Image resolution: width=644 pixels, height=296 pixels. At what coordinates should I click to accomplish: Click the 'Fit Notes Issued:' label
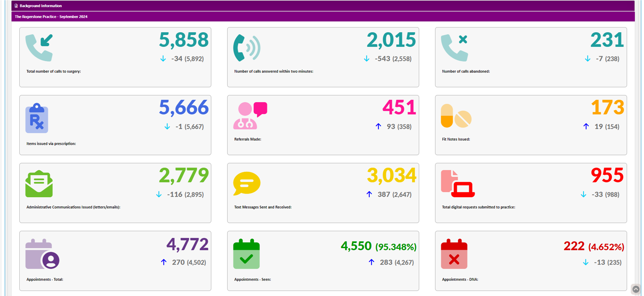pos(456,139)
